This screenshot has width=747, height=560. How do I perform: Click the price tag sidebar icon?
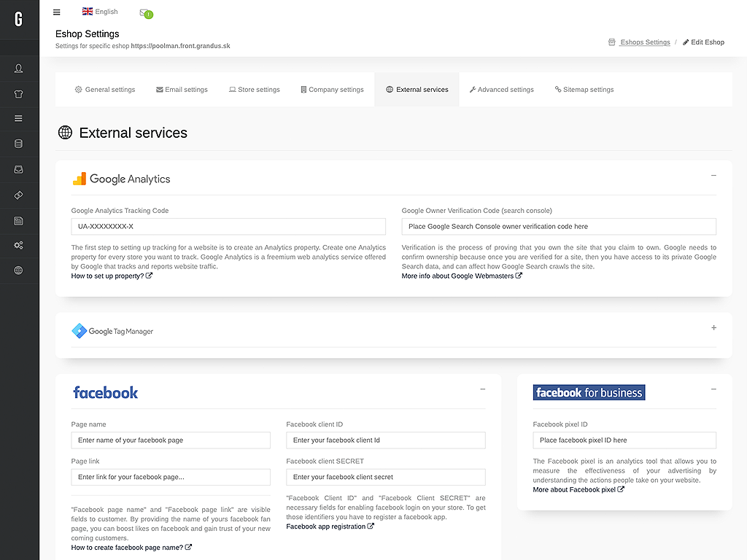(18, 195)
